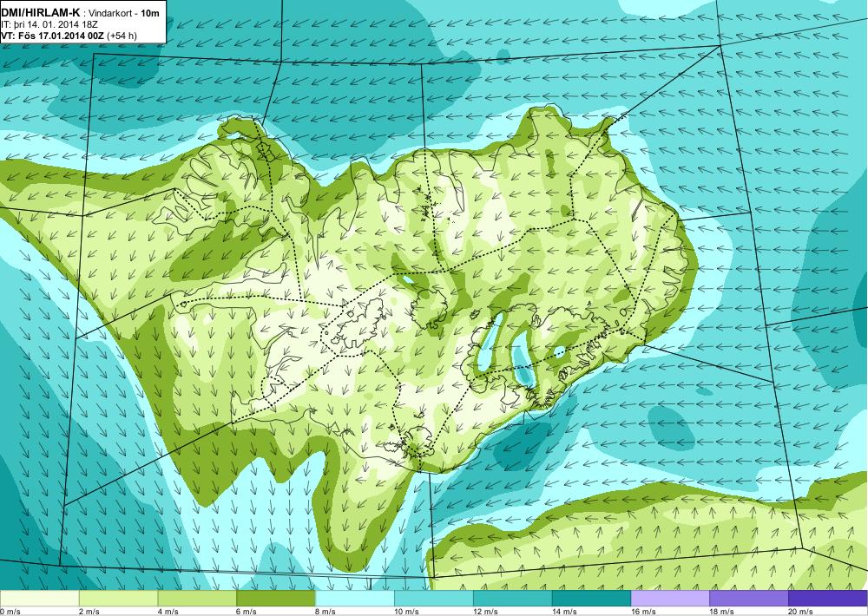Click the '0 m/s' legend label

(10, 612)
